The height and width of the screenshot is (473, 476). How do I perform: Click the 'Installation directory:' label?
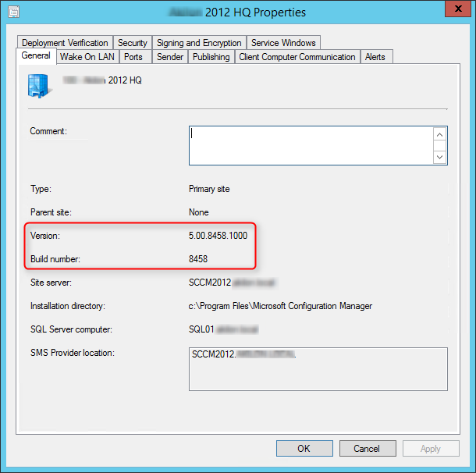click(x=68, y=306)
